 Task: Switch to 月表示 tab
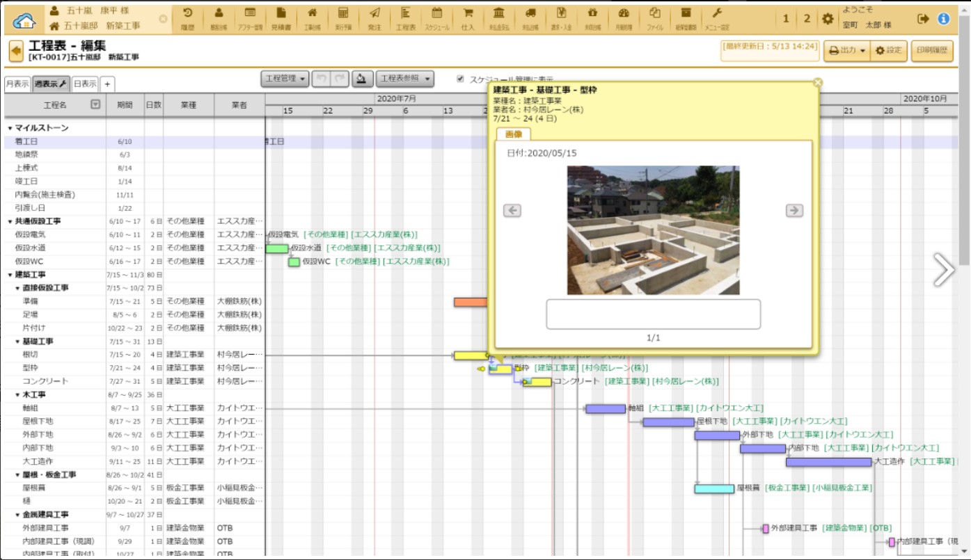[x=17, y=83]
